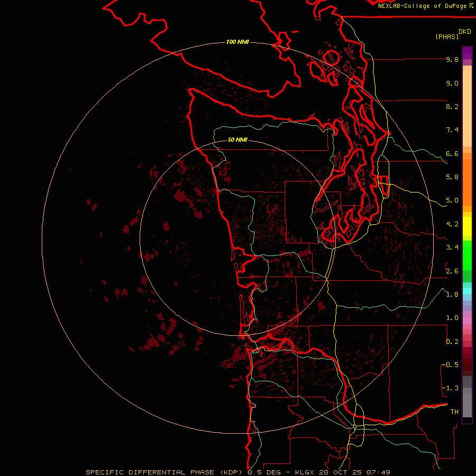Pick the light peach segment of color bar
The image size is (476, 476).
[467, 108]
